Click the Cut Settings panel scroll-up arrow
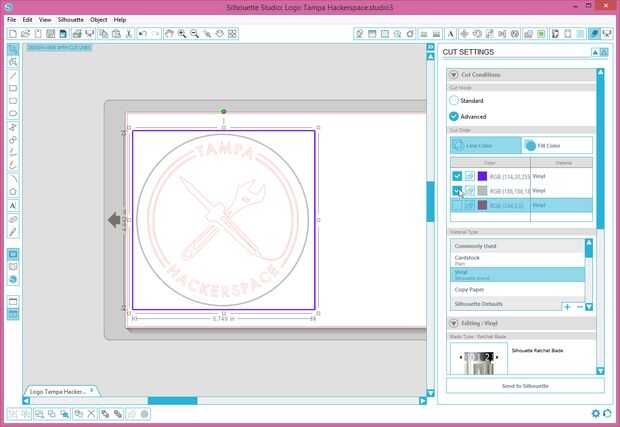The image size is (620, 427). click(600, 72)
